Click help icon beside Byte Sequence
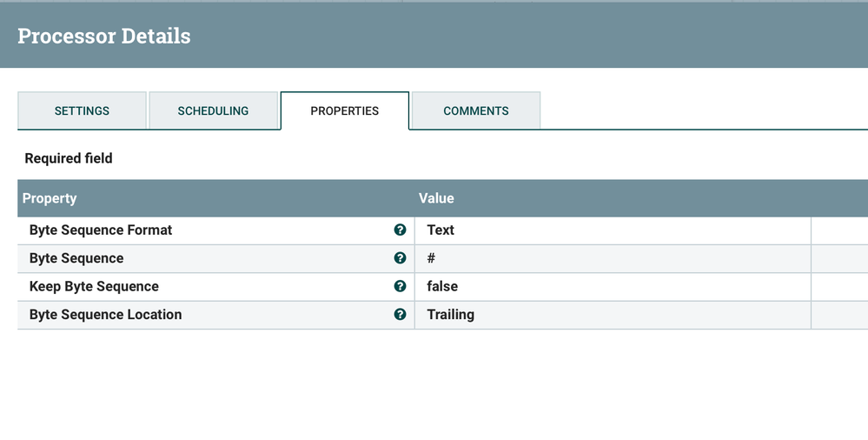The height and width of the screenshot is (440, 868). click(400, 258)
